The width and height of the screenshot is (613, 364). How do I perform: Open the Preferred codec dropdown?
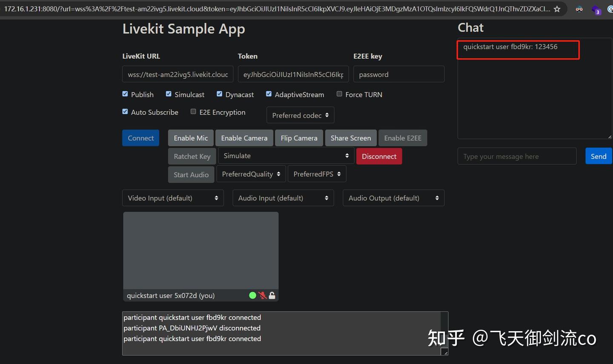(300, 115)
